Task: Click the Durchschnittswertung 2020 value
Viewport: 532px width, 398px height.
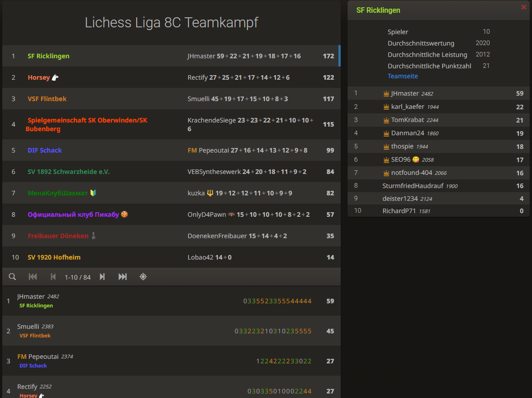Action: click(x=482, y=43)
